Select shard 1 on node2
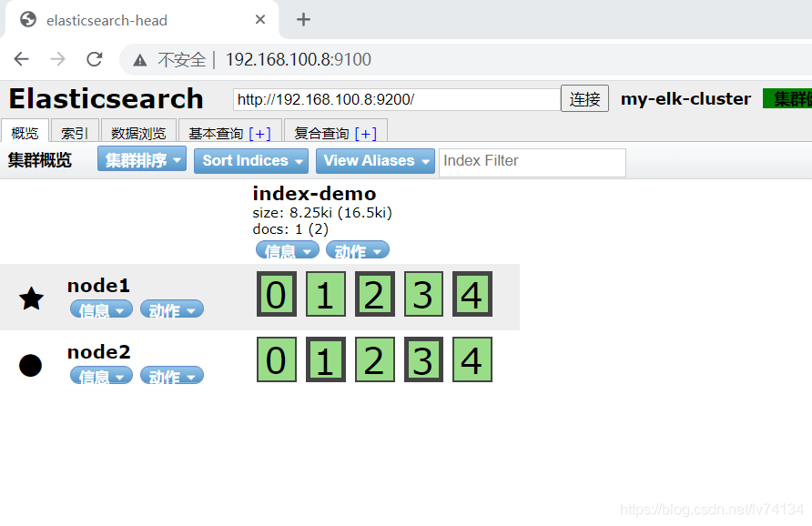812x526 pixels. tap(326, 359)
